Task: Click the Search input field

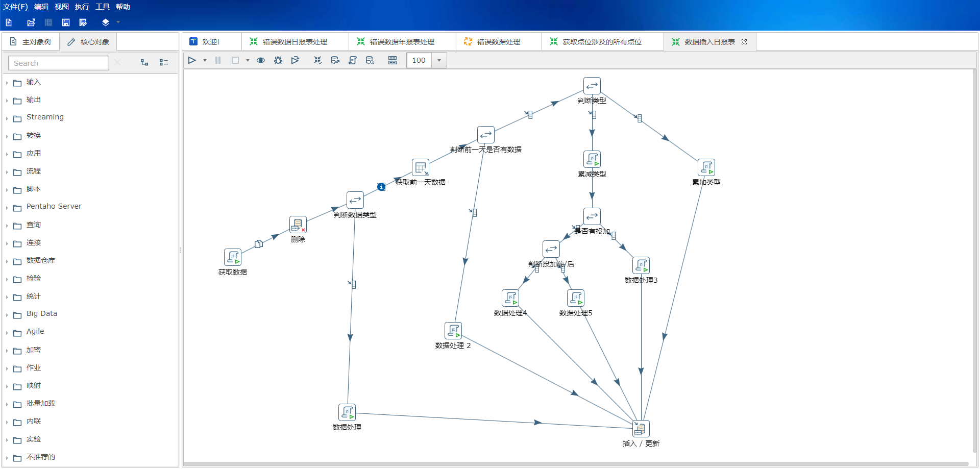Action: click(x=59, y=63)
